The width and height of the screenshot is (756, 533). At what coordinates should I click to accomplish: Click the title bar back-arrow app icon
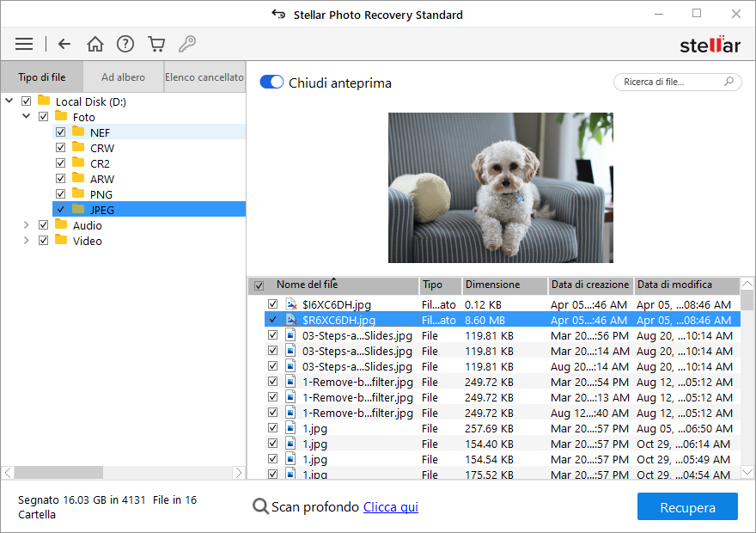coord(278,14)
